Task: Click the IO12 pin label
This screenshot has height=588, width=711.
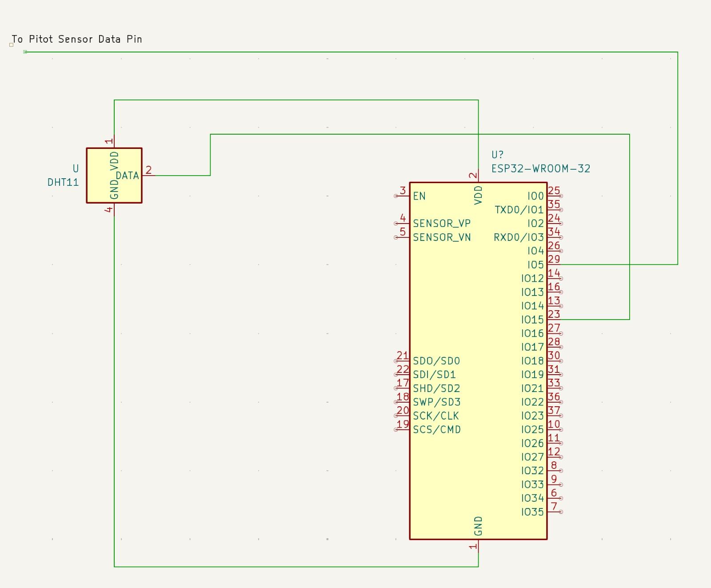Action: coord(532,279)
